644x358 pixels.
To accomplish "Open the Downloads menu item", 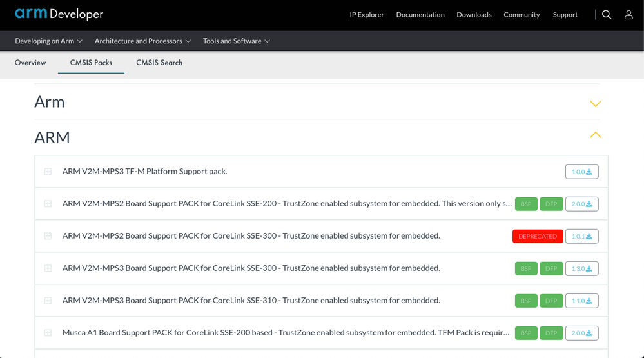I will pos(474,15).
